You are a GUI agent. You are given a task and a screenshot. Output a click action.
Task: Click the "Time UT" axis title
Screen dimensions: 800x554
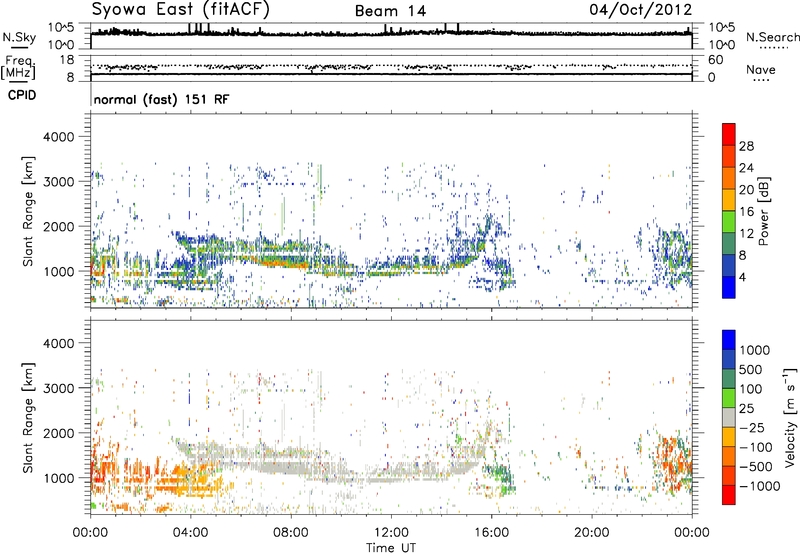[391, 548]
